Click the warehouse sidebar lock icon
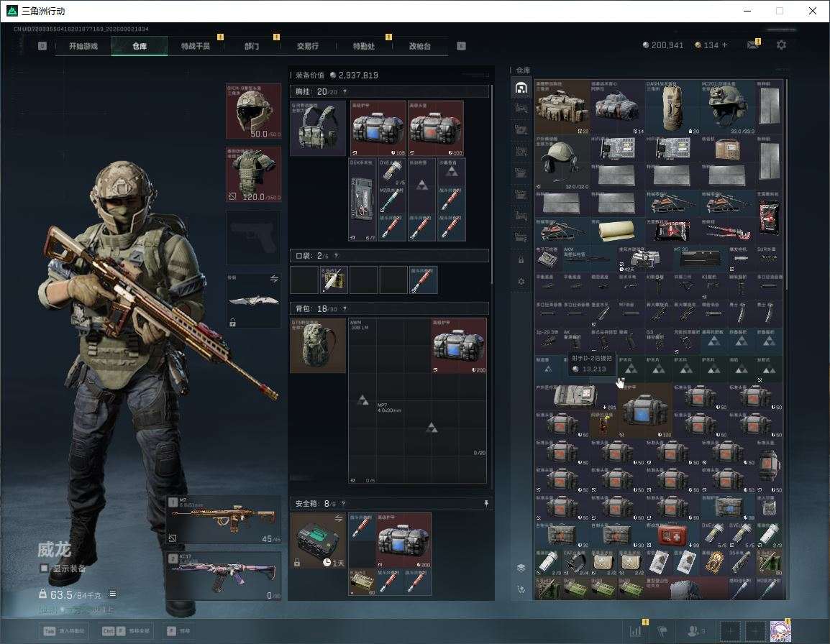The height and width of the screenshot is (644, 830). pos(521,259)
